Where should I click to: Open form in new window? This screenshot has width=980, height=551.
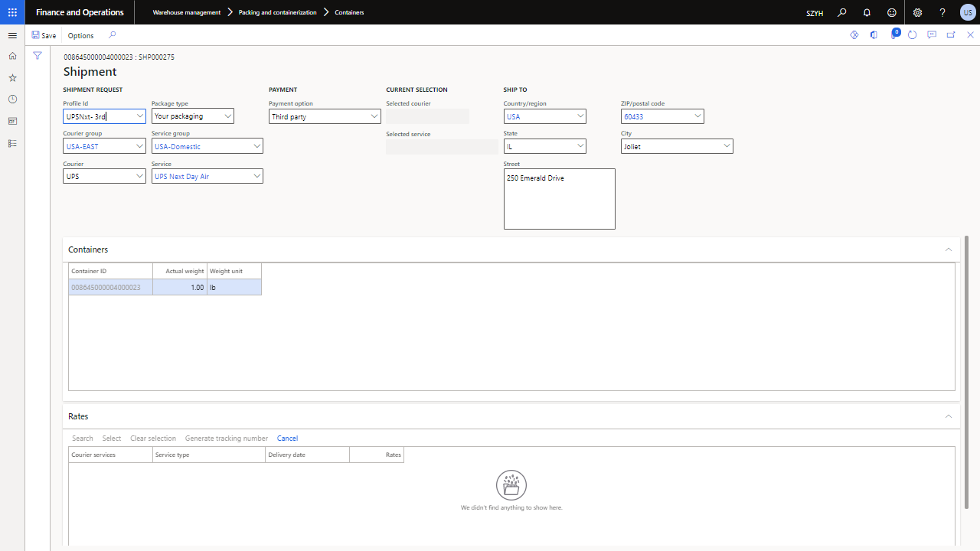click(x=951, y=35)
